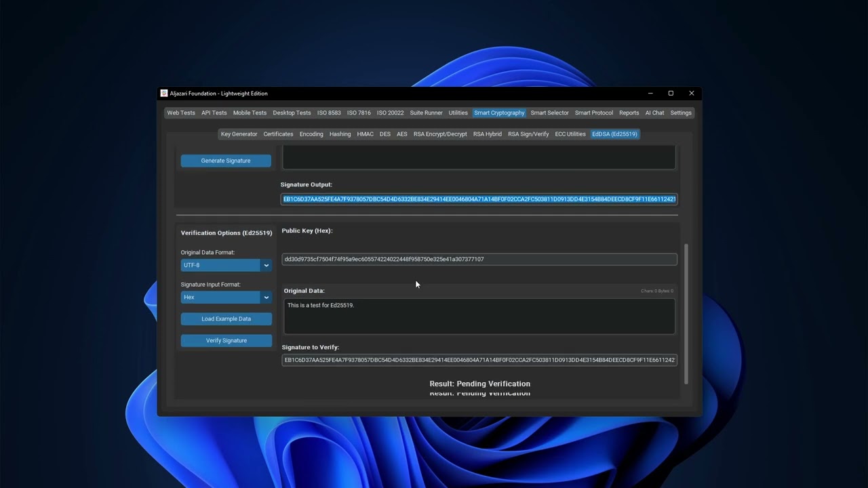Click the 'Chars: 0 Bytes: 0' counter text
Image resolution: width=868 pixels, height=488 pixels.
pyautogui.click(x=657, y=291)
